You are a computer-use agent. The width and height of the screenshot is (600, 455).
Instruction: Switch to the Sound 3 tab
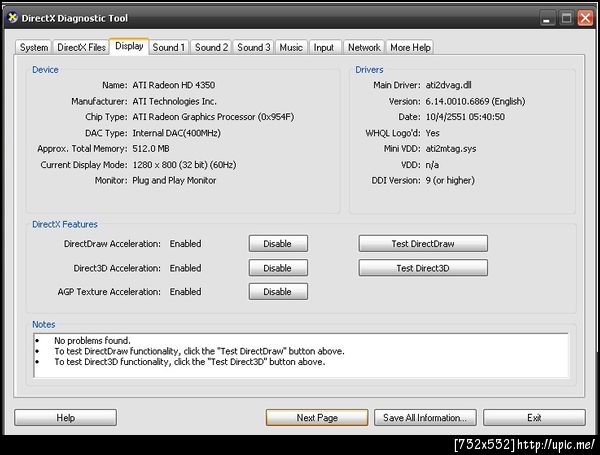tap(254, 47)
